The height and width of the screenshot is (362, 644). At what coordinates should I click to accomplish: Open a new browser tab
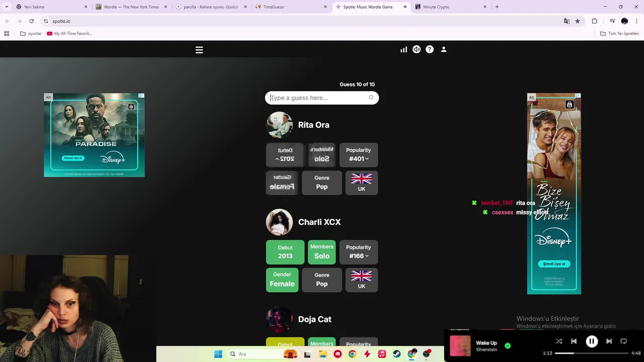497,7
